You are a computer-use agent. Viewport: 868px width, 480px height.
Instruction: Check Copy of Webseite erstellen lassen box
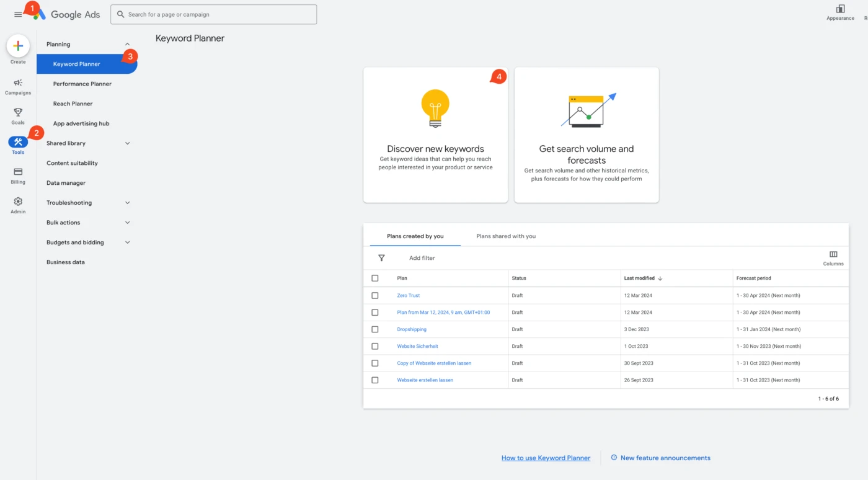(374, 363)
